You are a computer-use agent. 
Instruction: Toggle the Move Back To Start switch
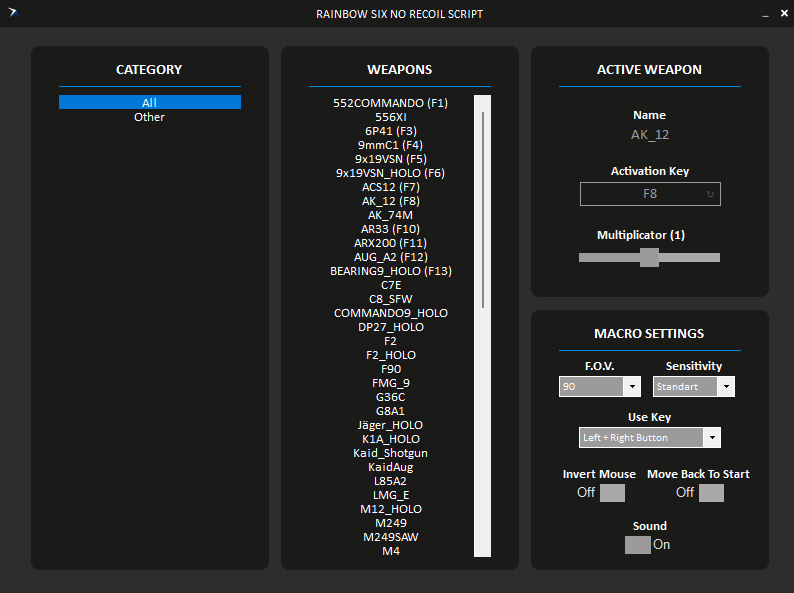(x=711, y=492)
